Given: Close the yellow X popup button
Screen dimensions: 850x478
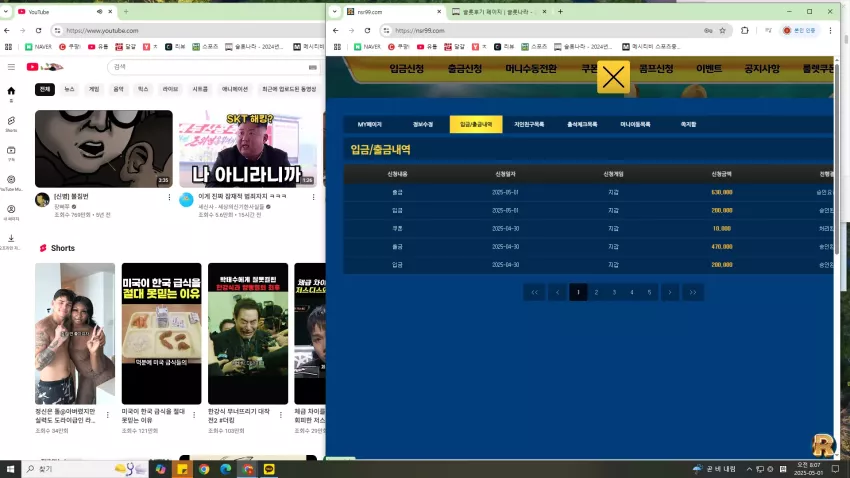Looking at the screenshot, I should coord(613,77).
